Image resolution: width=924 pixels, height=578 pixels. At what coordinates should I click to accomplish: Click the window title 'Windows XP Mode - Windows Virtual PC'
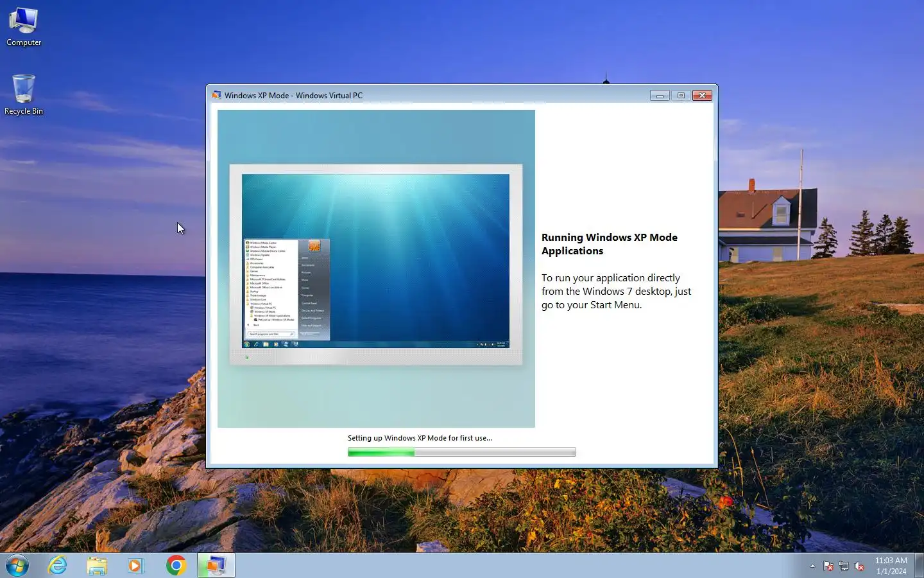click(293, 95)
